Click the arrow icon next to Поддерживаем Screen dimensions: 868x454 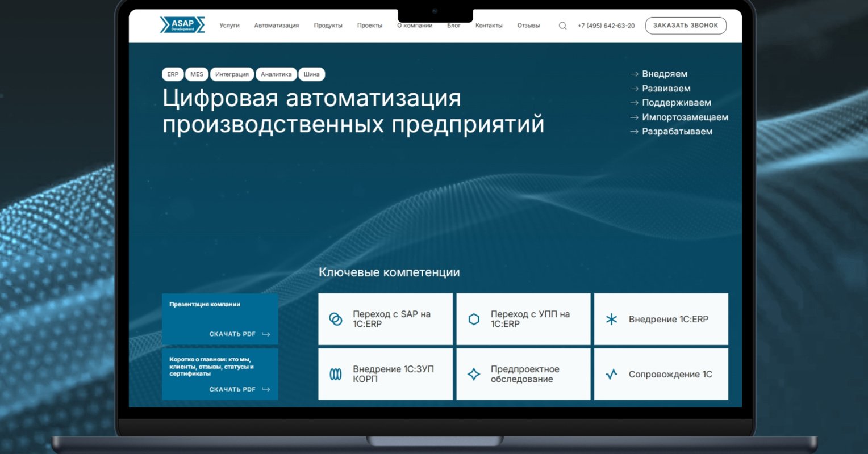point(634,103)
